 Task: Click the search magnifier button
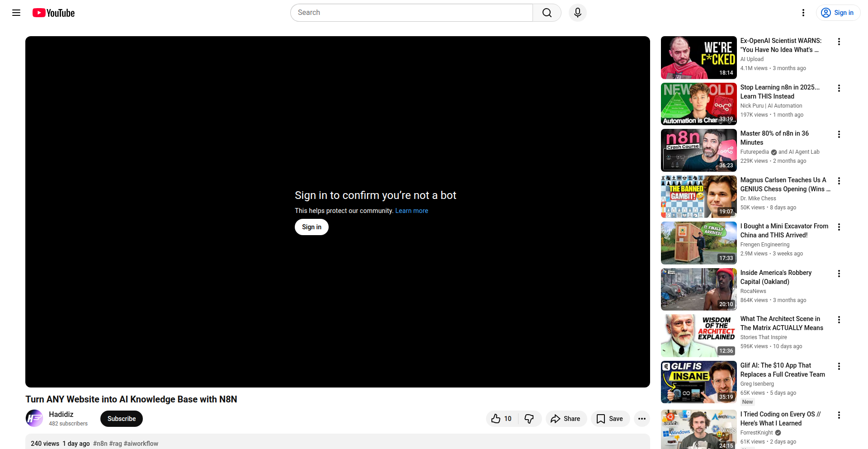pos(547,13)
